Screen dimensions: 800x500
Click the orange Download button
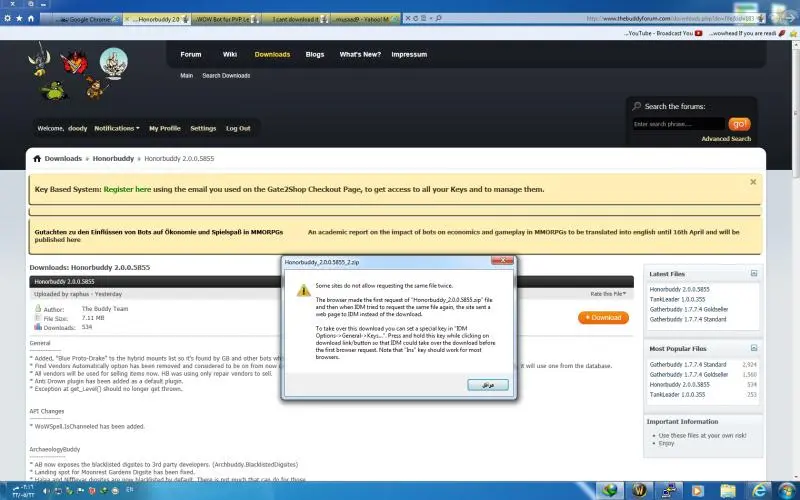(603, 317)
